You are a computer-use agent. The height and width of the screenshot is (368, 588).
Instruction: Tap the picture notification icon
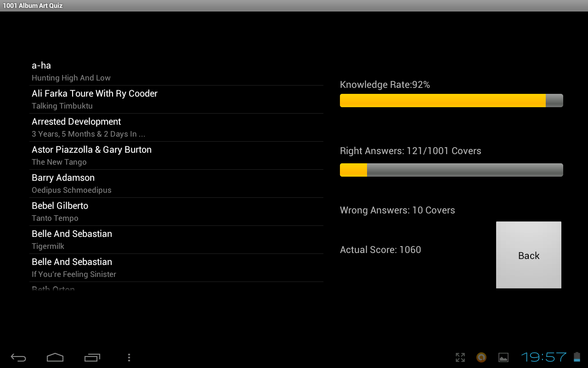(x=503, y=357)
